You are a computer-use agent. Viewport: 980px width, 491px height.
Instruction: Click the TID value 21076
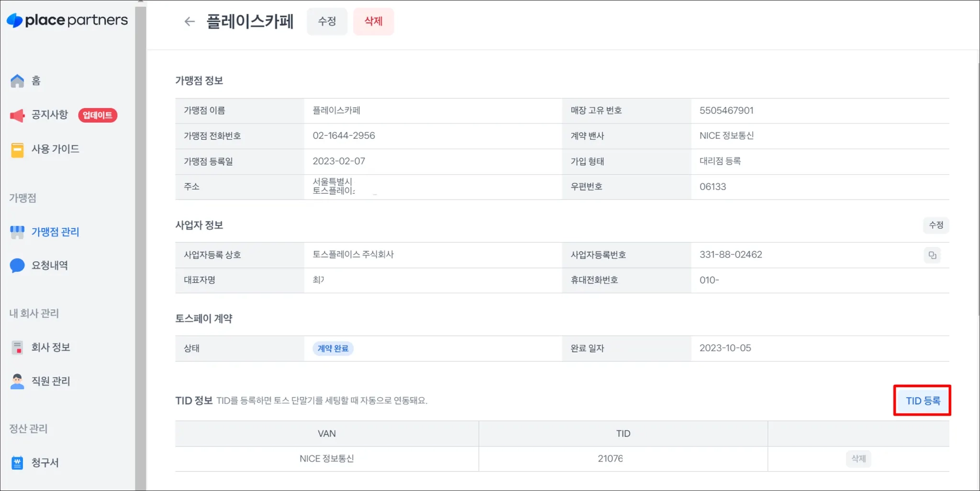(x=610, y=458)
